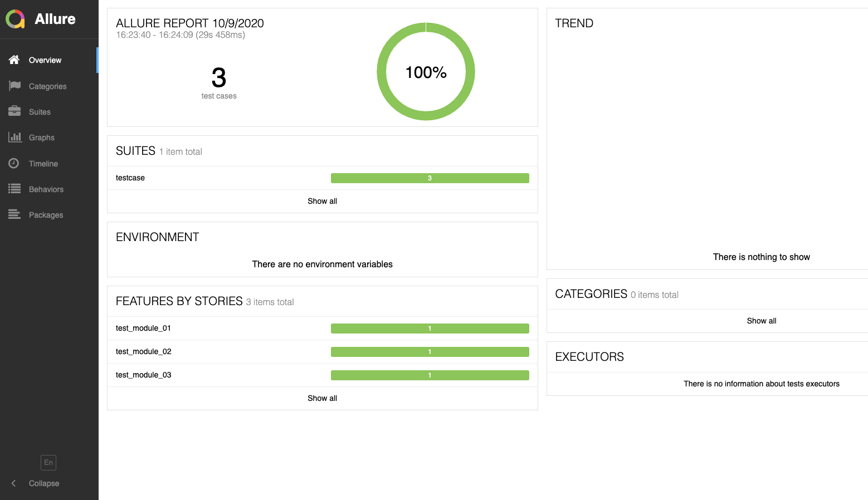This screenshot has height=500, width=868.
Task: Go to Categories label in sidebar
Action: tap(47, 86)
